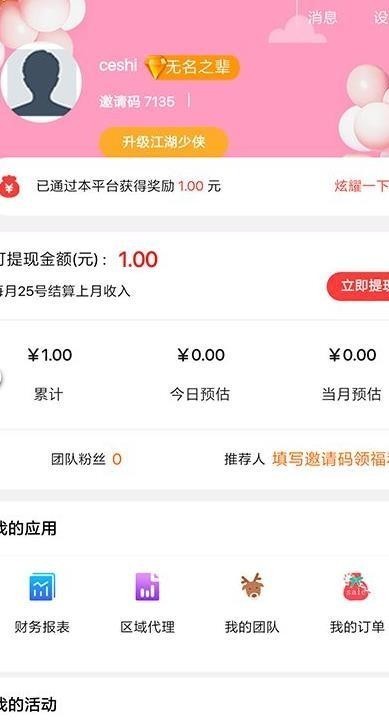
Task: View 团队粉丝 fan count
Action: pyautogui.click(x=86, y=459)
